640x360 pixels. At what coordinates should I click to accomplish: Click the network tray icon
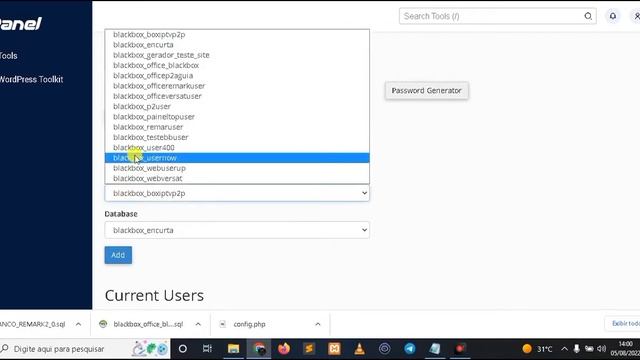point(589,349)
